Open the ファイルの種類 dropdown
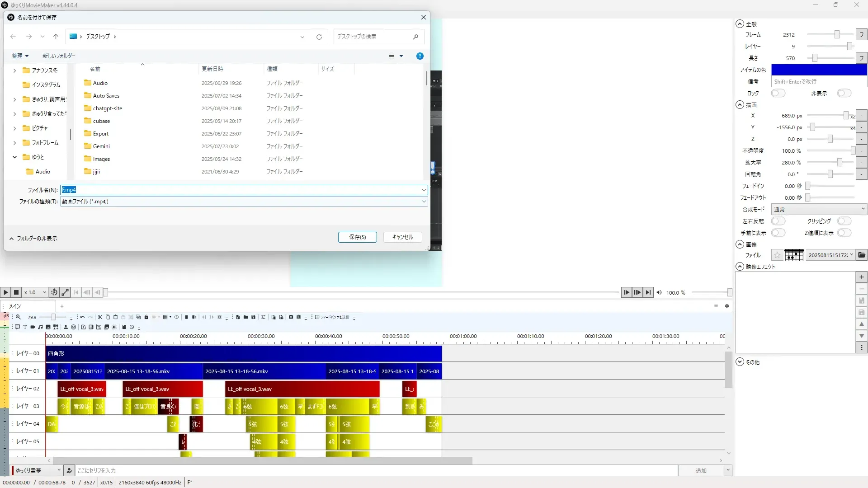868x488 pixels. click(244, 202)
